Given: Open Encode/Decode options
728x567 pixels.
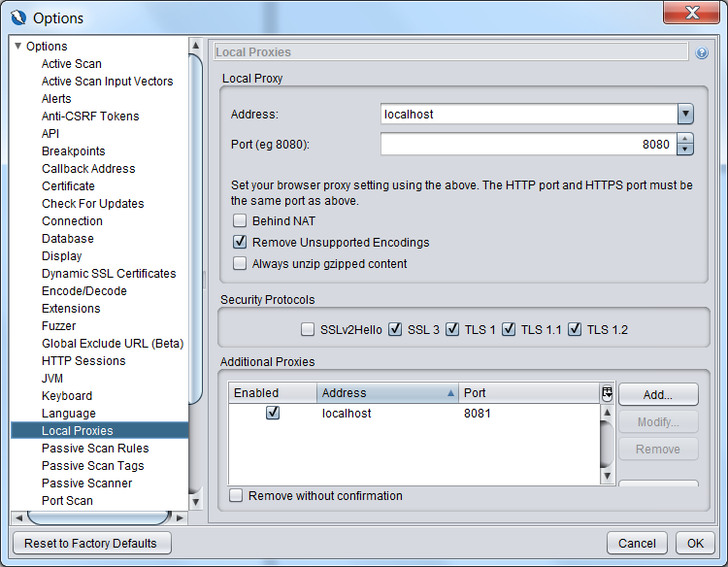Looking at the screenshot, I should 84,291.
